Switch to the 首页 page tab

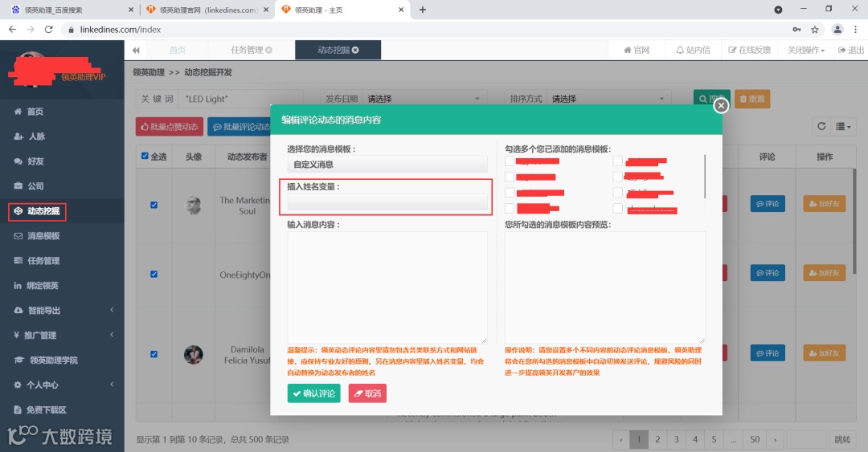[177, 51]
